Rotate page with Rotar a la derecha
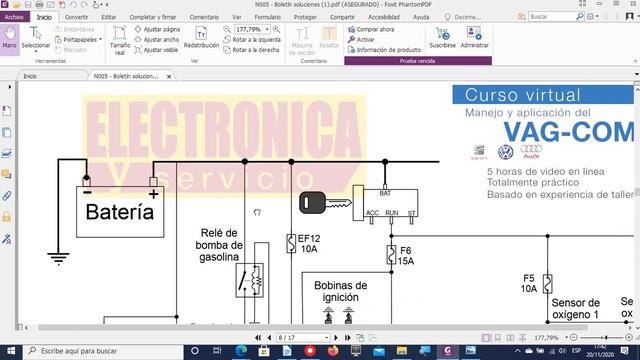 coord(251,50)
